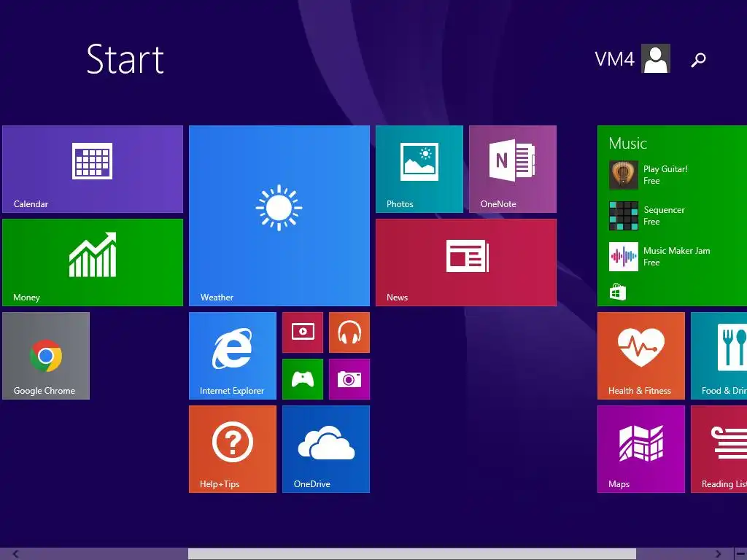747x560 pixels.
Task: Launch Internet Explorer tile
Action: (233, 356)
